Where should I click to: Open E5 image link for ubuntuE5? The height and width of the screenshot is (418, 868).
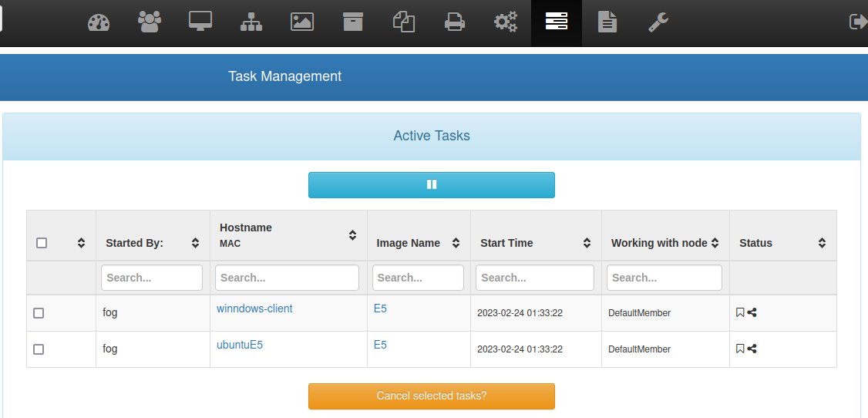pos(380,345)
